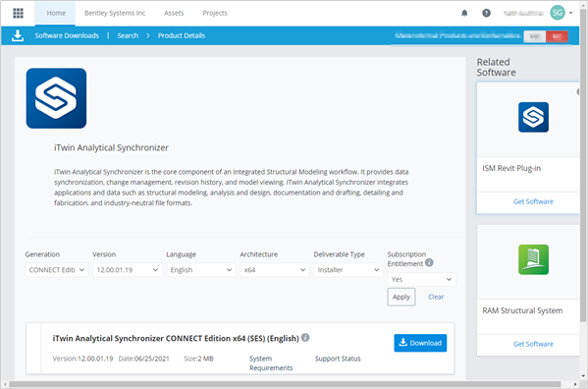This screenshot has width=588, height=389.
Task: Show Subscription Entitlement info icon
Action: (x=429, y=262)
